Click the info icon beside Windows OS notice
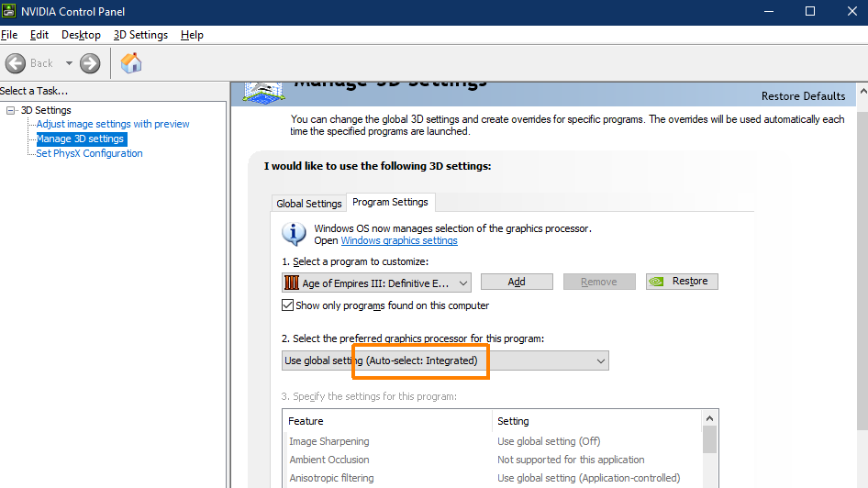 tap(294, 234)
